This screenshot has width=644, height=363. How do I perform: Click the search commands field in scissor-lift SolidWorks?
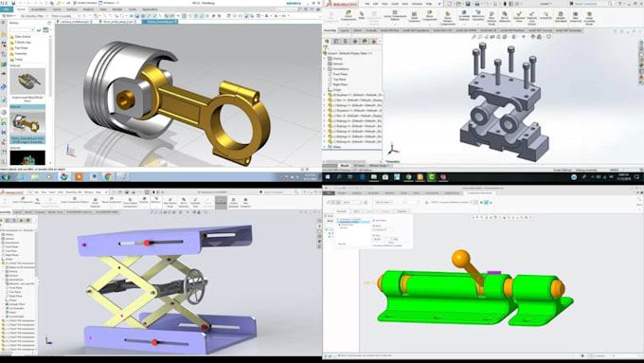click(x=276, y=192)
